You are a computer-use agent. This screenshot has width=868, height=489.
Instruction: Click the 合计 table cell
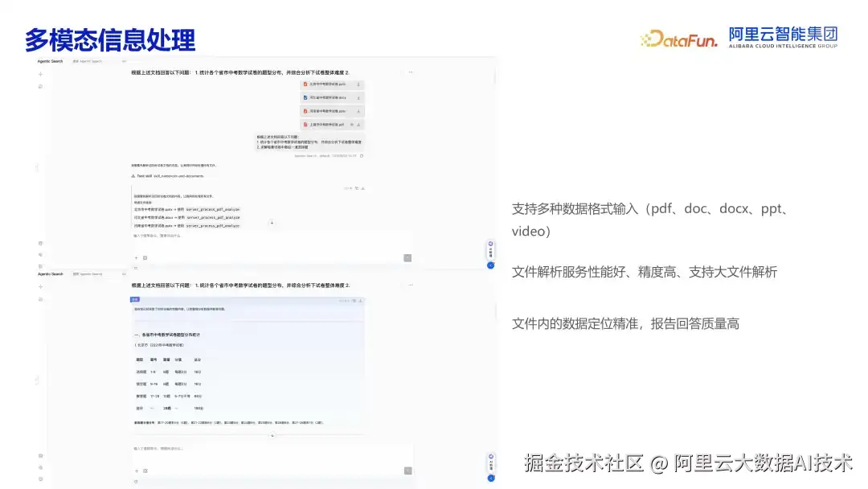coord(140,409)
